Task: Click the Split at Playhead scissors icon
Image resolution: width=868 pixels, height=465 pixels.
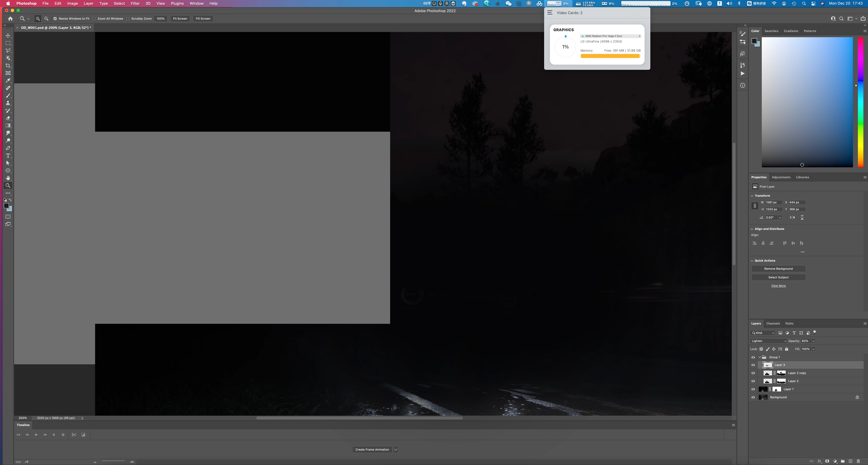Action: click(x=74, y=435)
